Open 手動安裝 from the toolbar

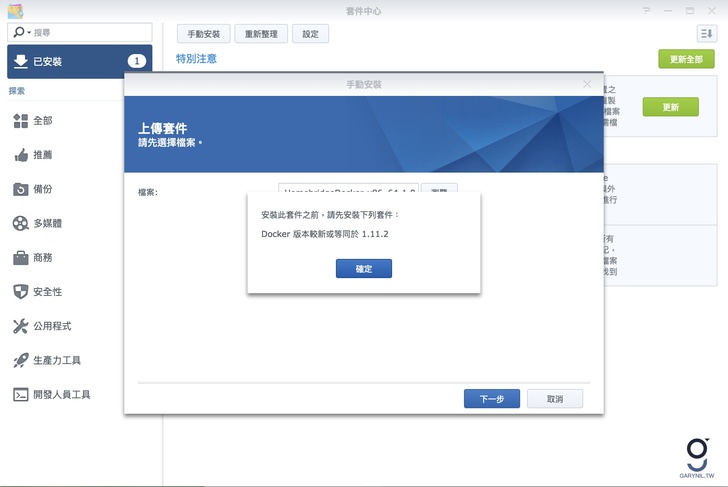click(x=203, y=34)
